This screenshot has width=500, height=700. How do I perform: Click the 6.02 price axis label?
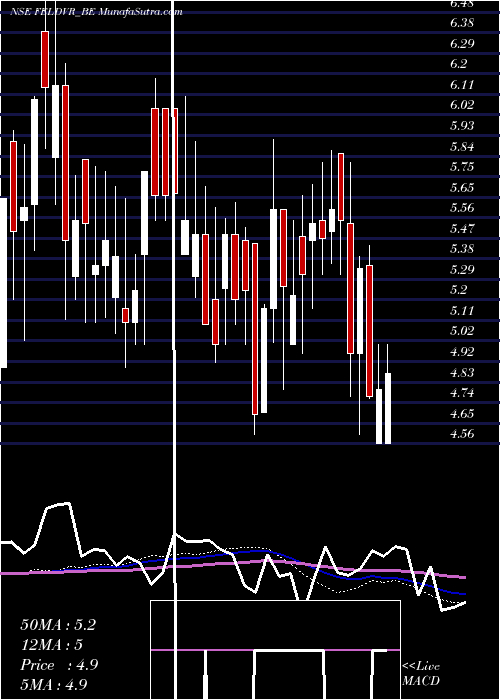pos(462,105)
